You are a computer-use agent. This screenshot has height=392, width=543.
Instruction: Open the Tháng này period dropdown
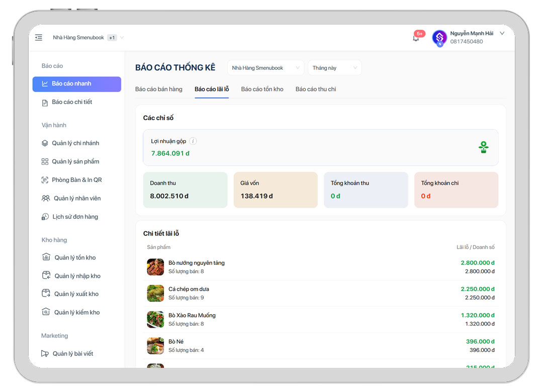coord(334,68)
